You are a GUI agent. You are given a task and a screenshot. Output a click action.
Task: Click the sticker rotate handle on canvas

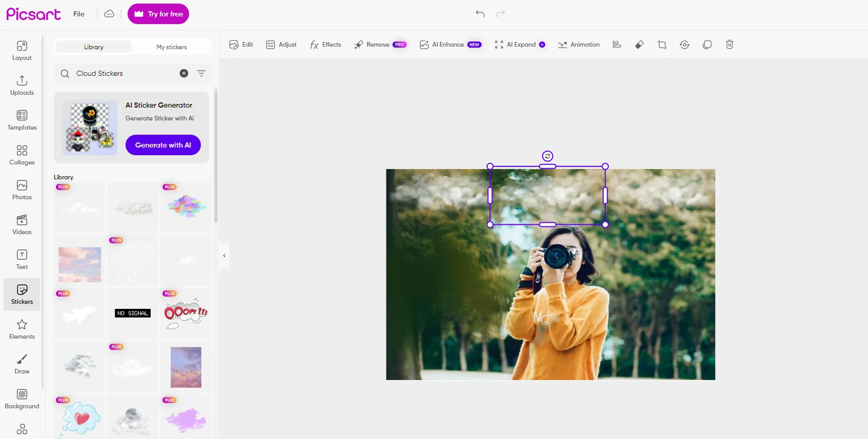click(548, 156)
